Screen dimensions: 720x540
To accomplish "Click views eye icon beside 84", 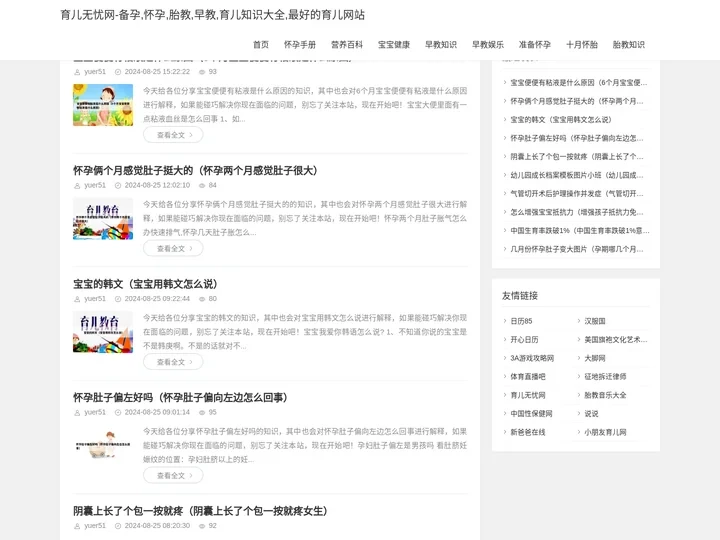I will pos(202,186).
